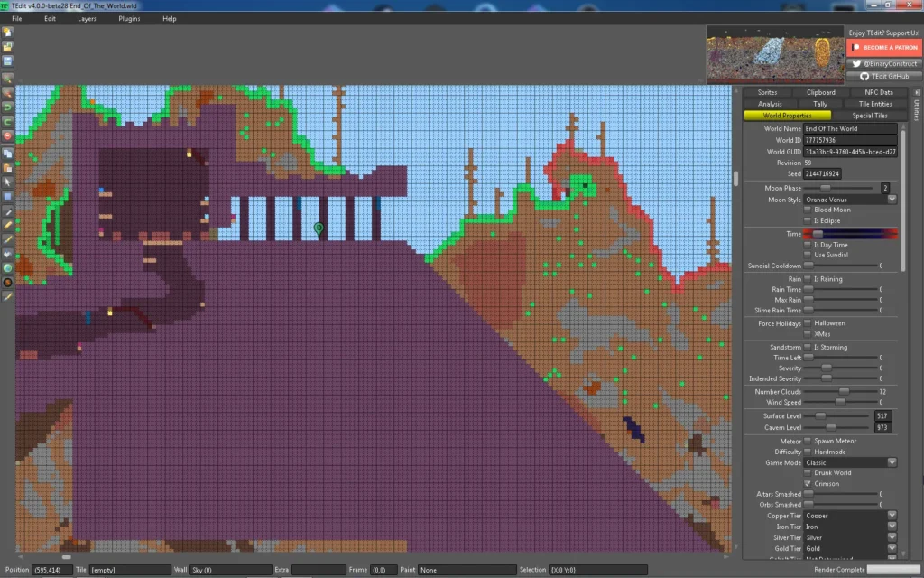Click the Paste clipboard icon
924x578 pixels.
7,167
